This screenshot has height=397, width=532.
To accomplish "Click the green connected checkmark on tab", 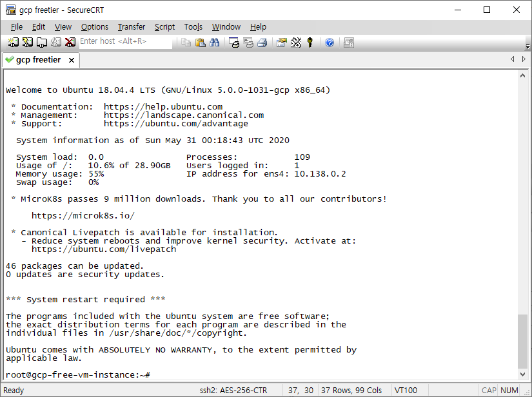I will [x=10, y=60].
